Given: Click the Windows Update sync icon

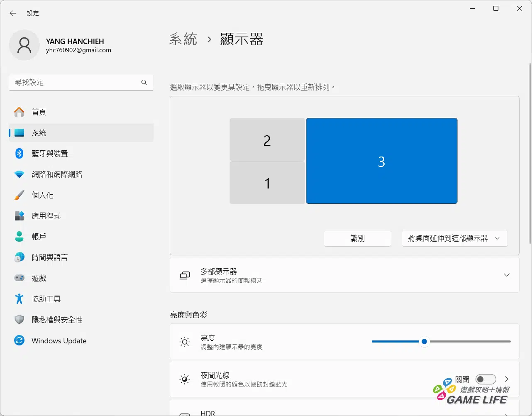Looking at the screenshot, I should [19, 341].
